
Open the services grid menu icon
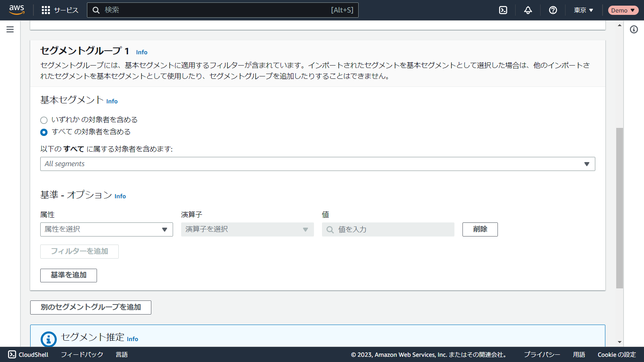pos(46,10)
